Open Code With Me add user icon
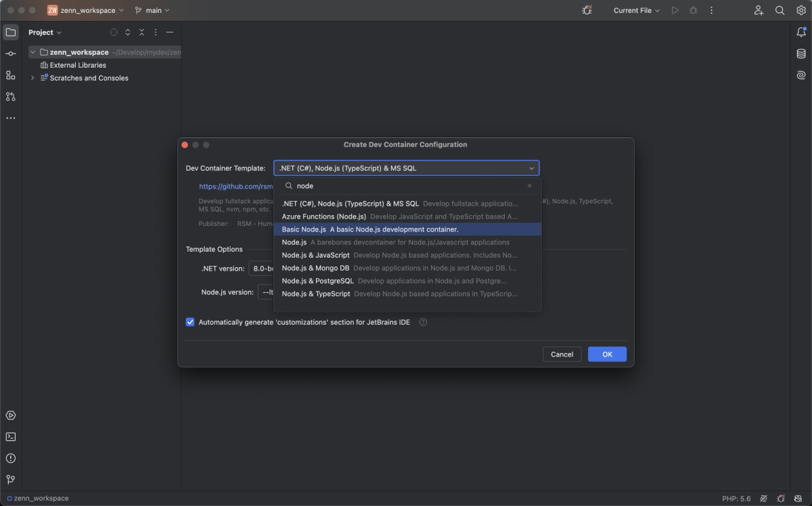 click(x=759, y=10)
